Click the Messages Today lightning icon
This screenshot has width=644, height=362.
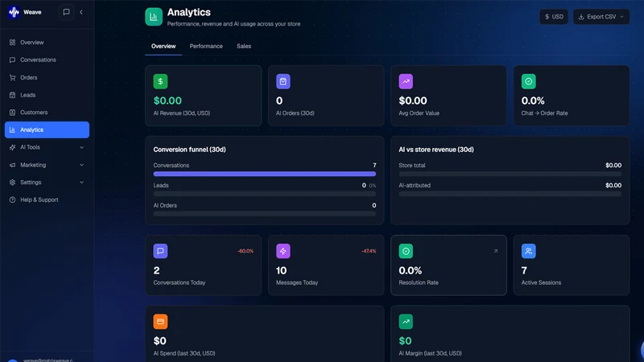(283, 251)
